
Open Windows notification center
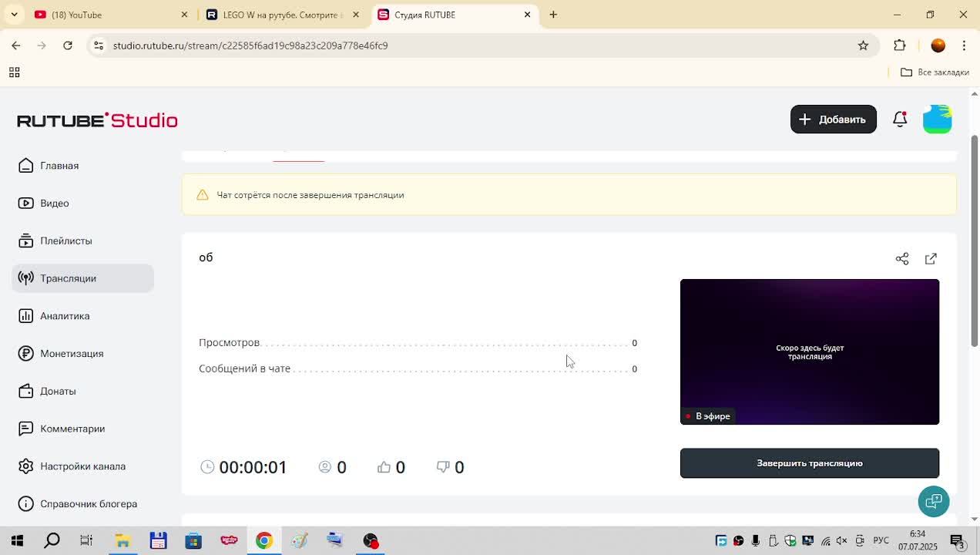tap(958, 540)
